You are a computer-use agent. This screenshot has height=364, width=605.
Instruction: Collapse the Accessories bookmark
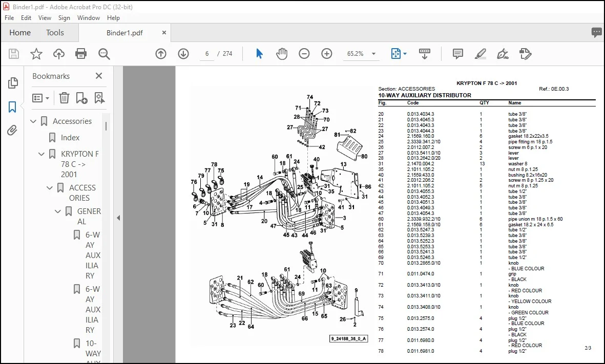[x=33, y=121]
